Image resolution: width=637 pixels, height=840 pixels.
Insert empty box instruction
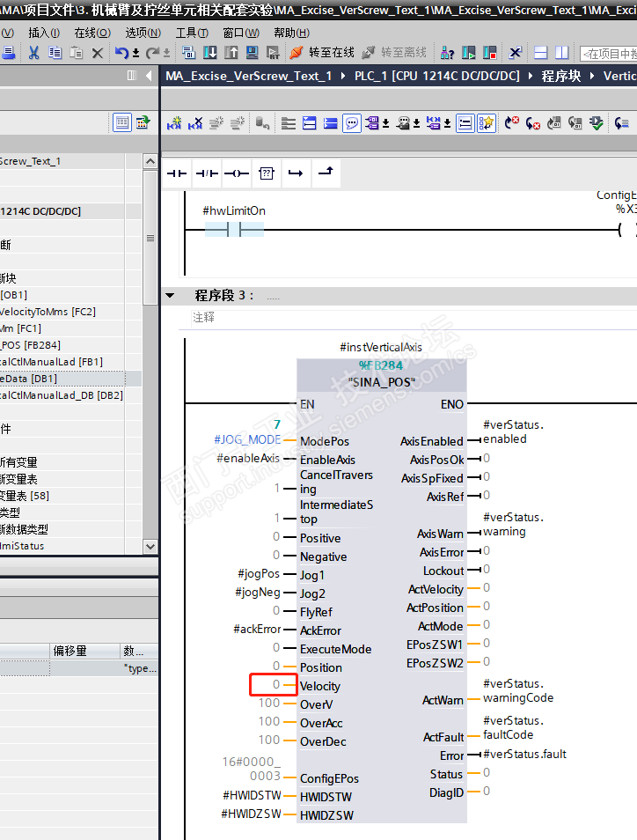coord(266,173)
